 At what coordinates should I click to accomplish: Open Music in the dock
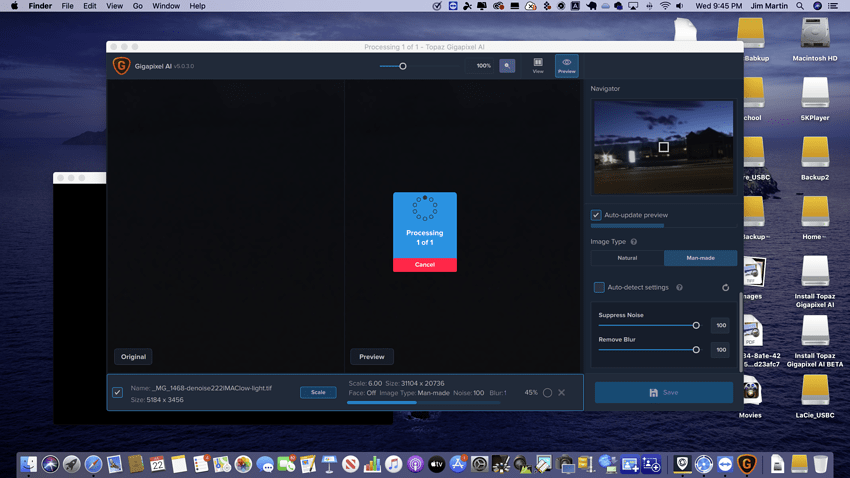click(x=394, y=464)
